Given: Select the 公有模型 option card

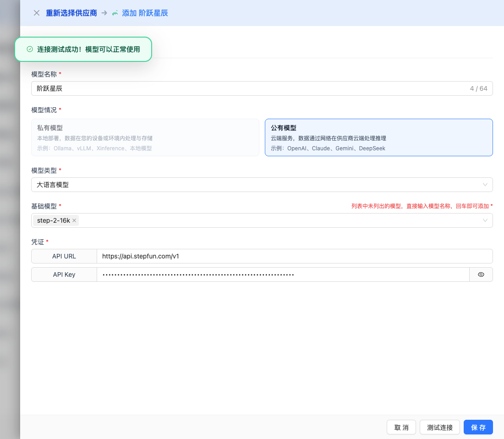Looking at the screenshot, I should pyautogui.click(x=378, y=137).
